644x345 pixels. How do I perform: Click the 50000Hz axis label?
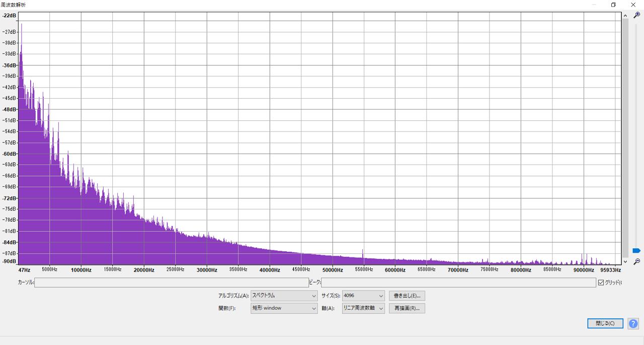(333, 270)
